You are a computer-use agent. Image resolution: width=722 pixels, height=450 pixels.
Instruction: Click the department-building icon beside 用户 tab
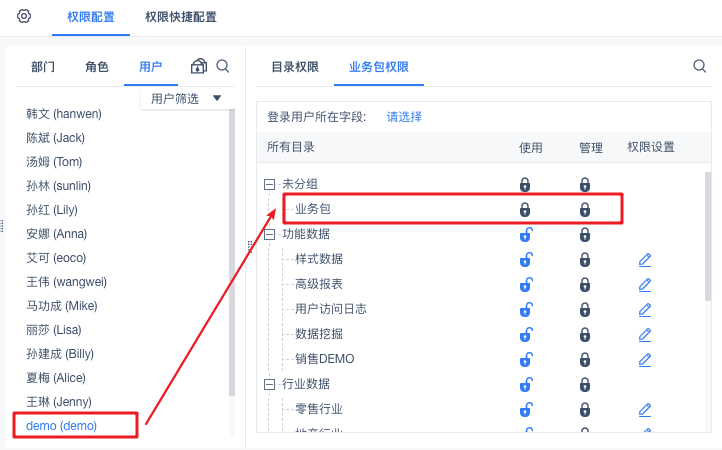(199, 67)
